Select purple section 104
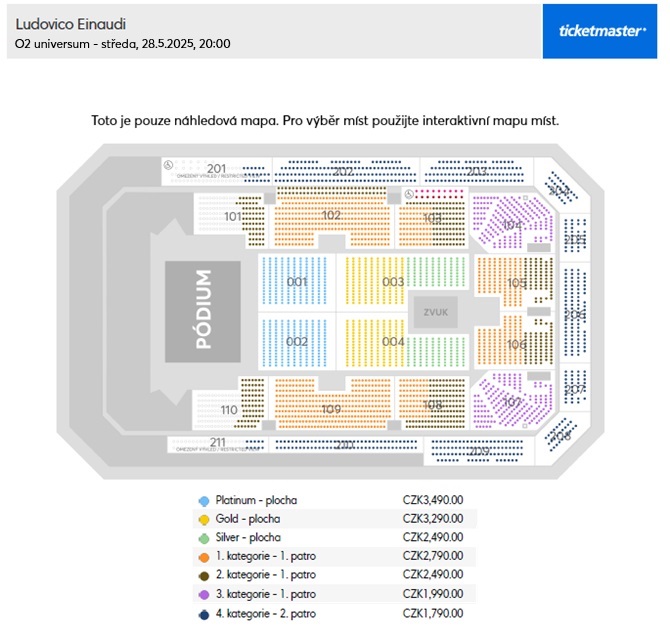 coord(511,224)
